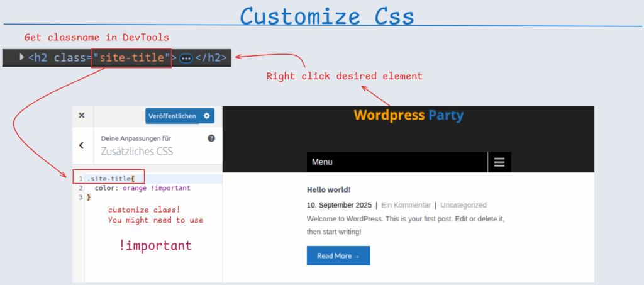Screen dimensions: 644x285
Task: Click the Zusätzliches CSS section heading
Action: coord(136,152)
